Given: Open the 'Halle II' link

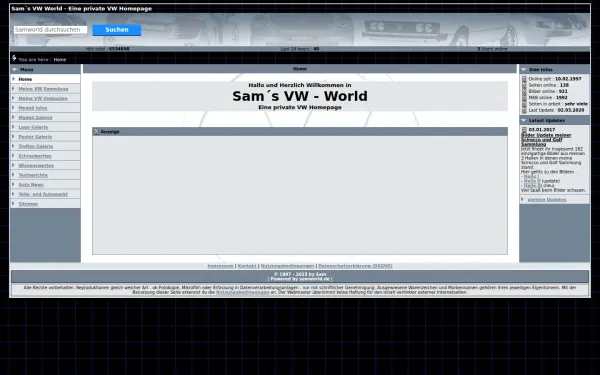Looking at the screenshot, I should coord(532,181).
